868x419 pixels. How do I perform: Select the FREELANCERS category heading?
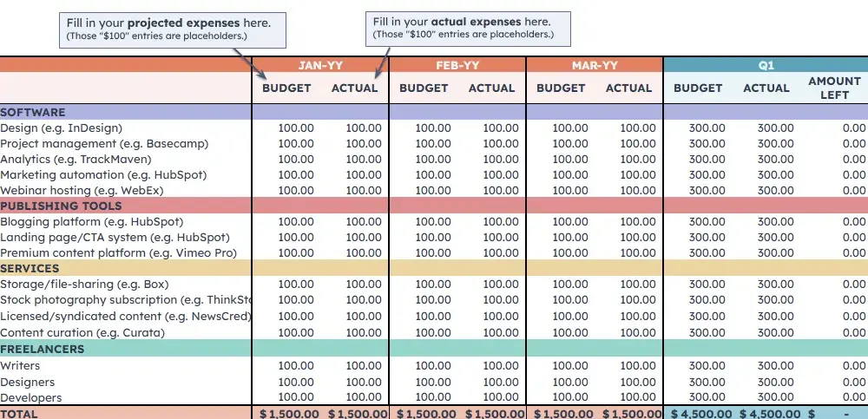coord(43,349)
